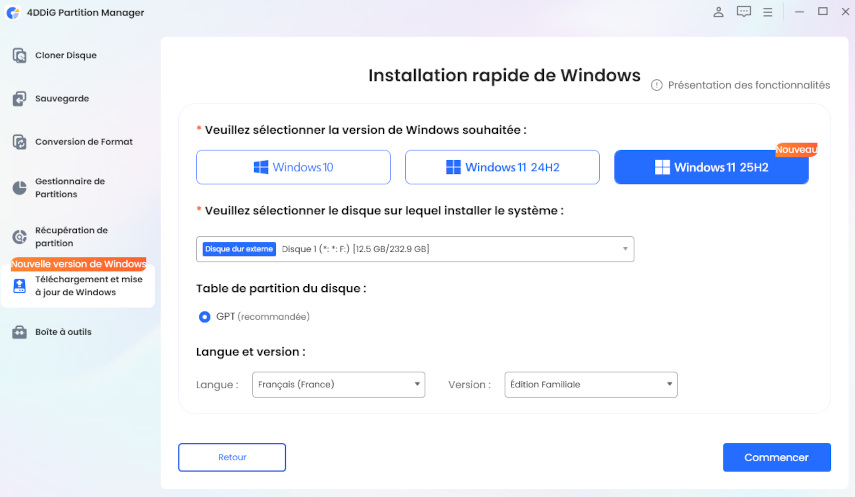Select the GPT (recommandée) radio button
The width and height of the screenshot is (855, 497).
[204, 316]
